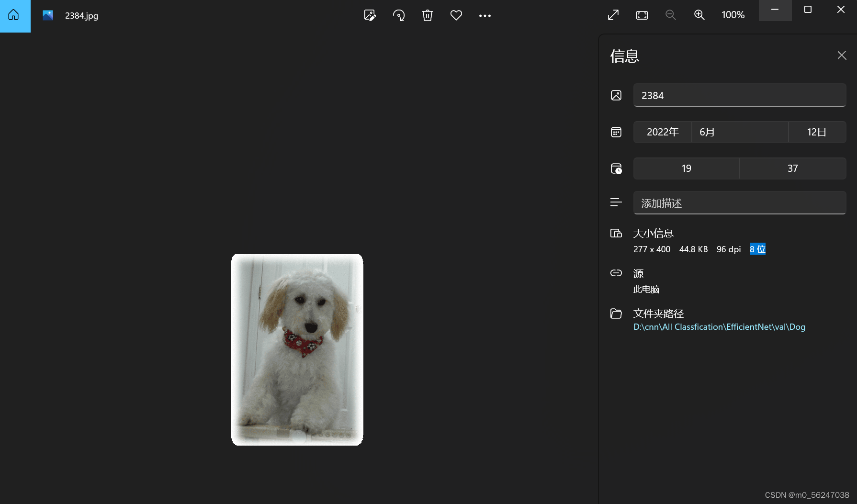The width and height of the screenshot is (857, 504).
Task: Open the image editor
Action: point(369,15)
